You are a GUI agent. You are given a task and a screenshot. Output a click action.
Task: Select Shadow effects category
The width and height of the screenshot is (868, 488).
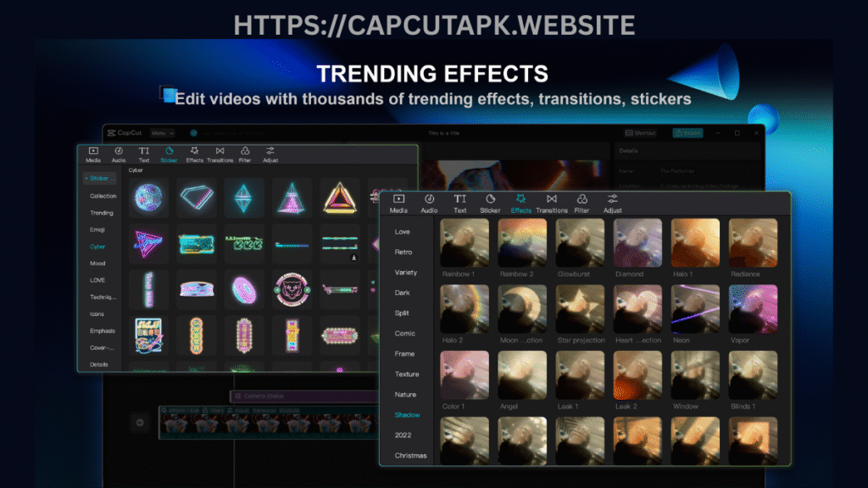[x=408, y=415]
